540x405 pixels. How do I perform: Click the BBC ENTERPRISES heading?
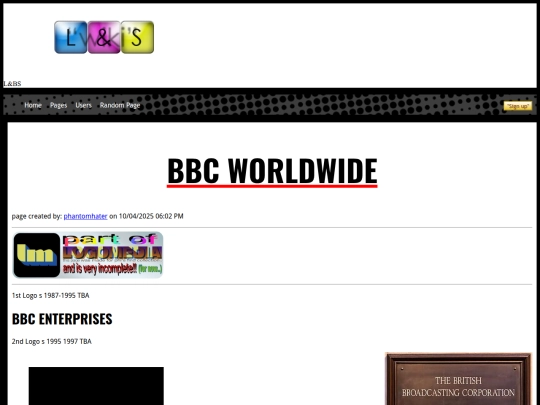click(62, 319)
